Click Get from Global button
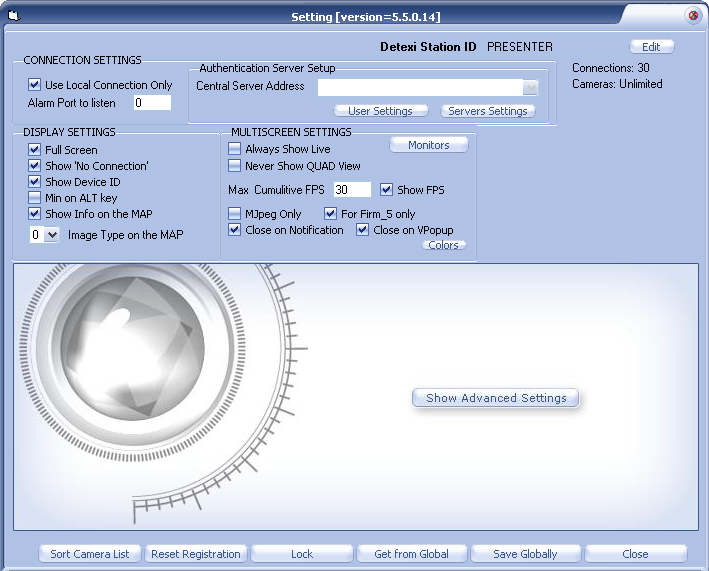 tap(411, 554)
